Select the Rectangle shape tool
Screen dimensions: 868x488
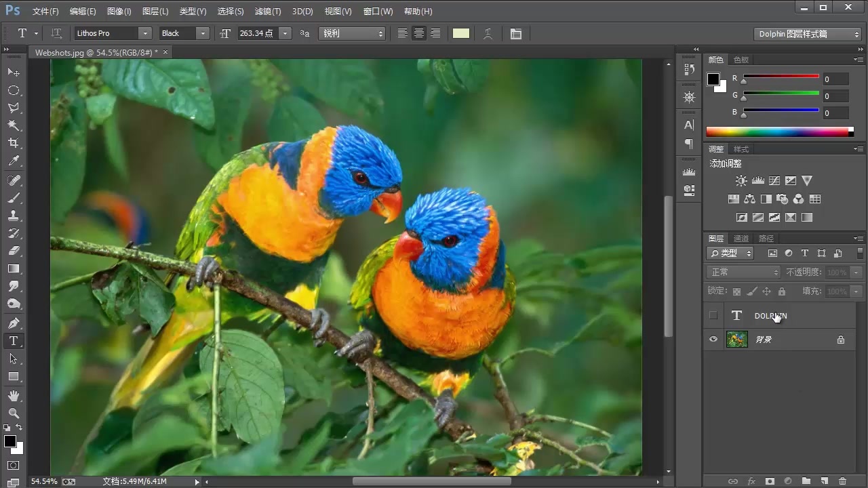[14, 376]
